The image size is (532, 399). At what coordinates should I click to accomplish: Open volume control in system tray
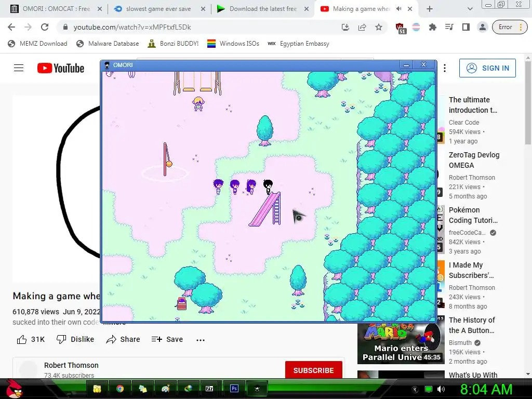[441, 389]
